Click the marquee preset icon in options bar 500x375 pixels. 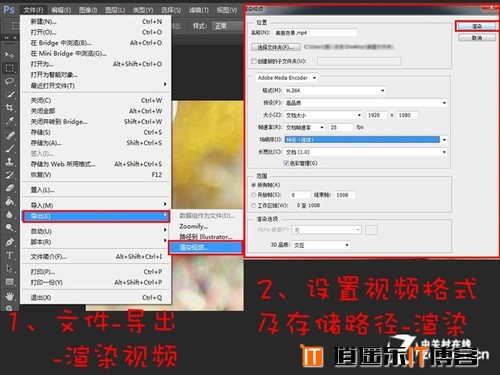(x=15, y=26)
